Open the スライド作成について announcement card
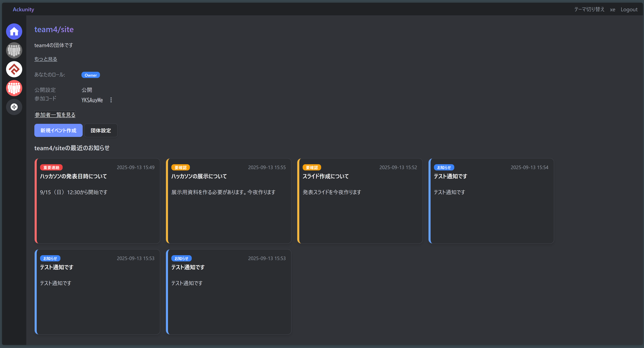 tap(326, 176)
